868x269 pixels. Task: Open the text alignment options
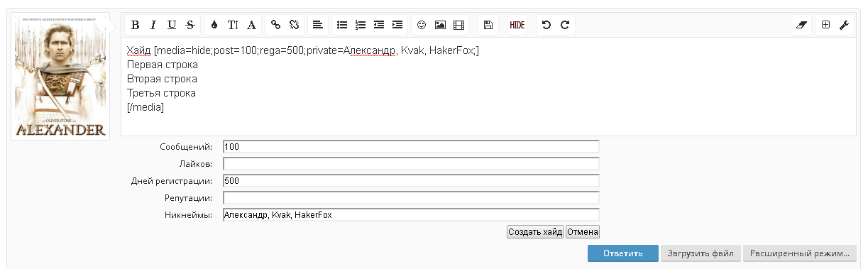point(318,25)
